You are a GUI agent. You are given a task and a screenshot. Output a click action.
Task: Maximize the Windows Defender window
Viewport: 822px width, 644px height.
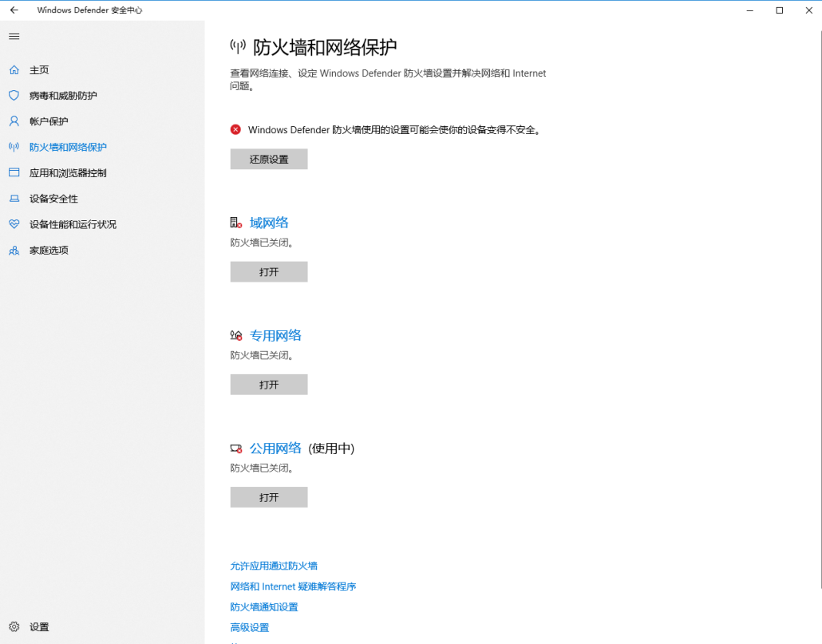(x=780, y=10)
